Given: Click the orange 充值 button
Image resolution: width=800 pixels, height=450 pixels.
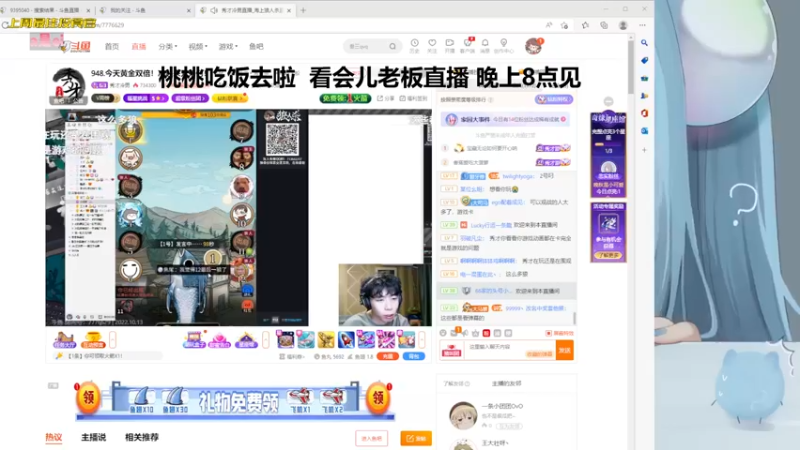Looking at the screenshot, I should click(387, 356).
